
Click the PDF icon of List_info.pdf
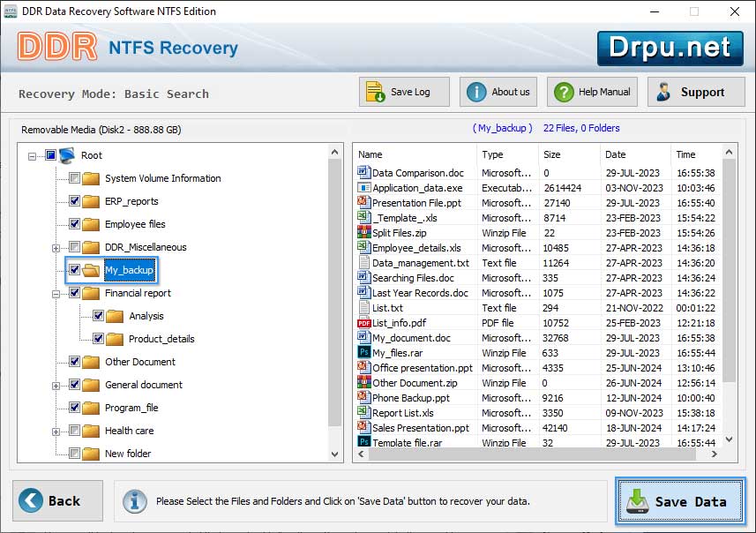pyautogui.click(x=363, y=323)
